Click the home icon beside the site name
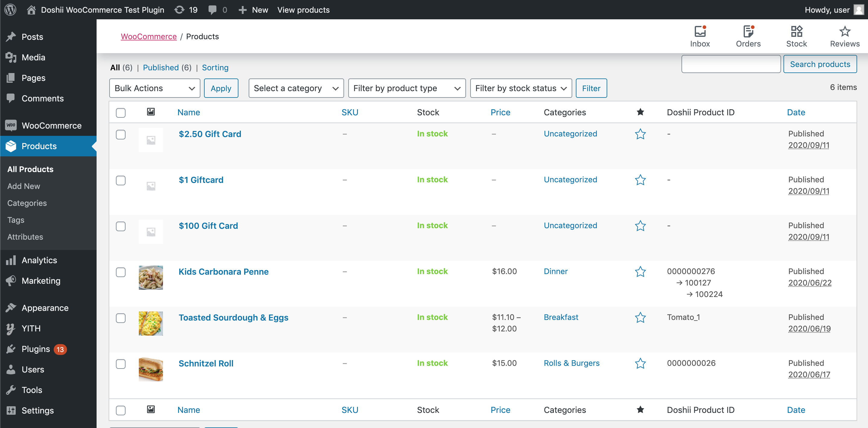Screen dimensions: 868x428 (31, 10)
